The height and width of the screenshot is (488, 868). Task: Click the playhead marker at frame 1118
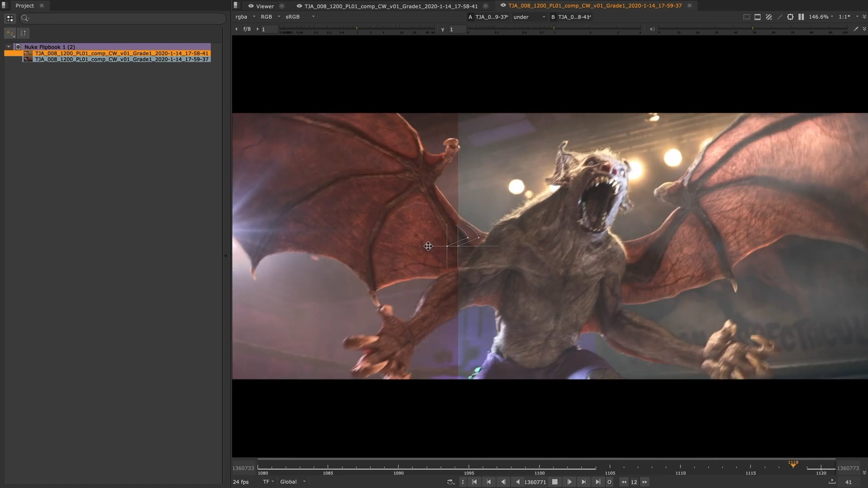(x=793, y=464)
